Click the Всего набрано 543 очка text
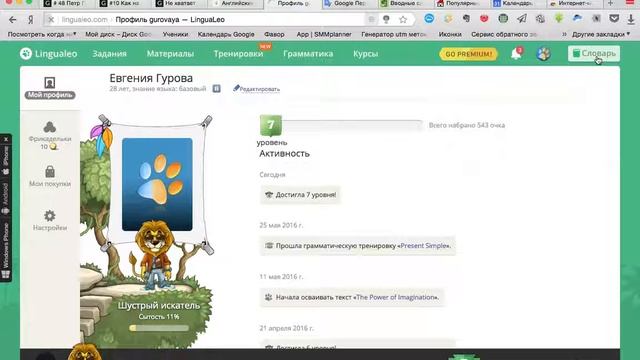Viewport: 640px width, 360px height. tap(467, 125)
